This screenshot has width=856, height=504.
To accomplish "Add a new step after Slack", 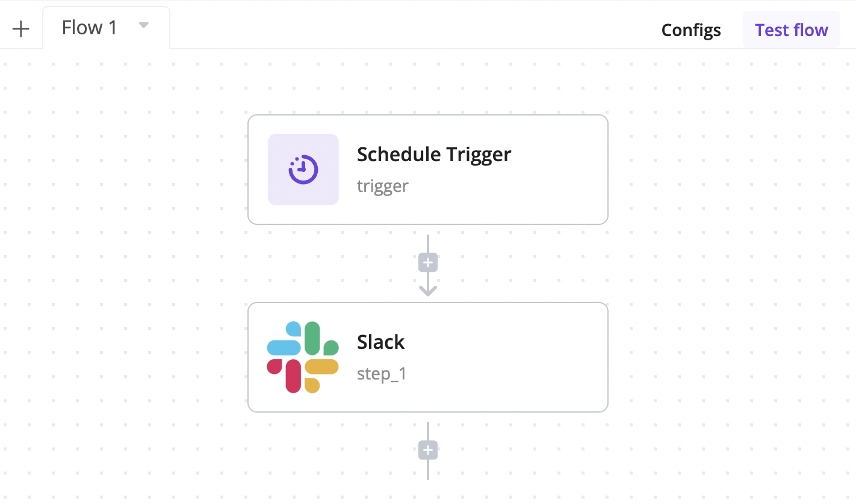I will pyautogui.click(x=428, y=450).
